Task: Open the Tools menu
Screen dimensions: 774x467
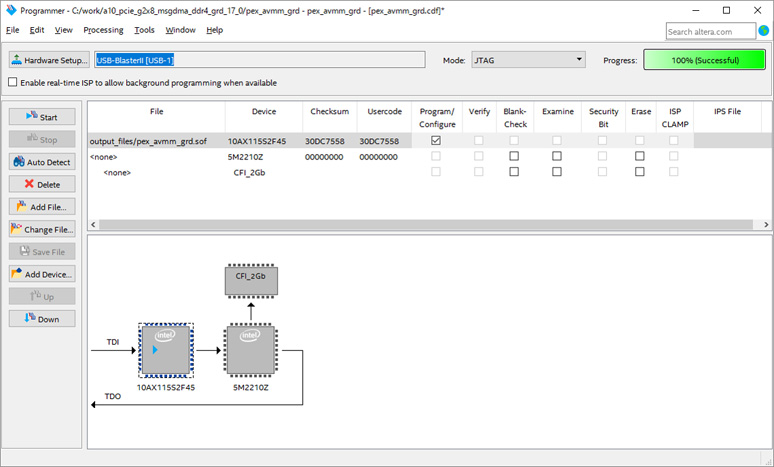Action: coord(144,30)
